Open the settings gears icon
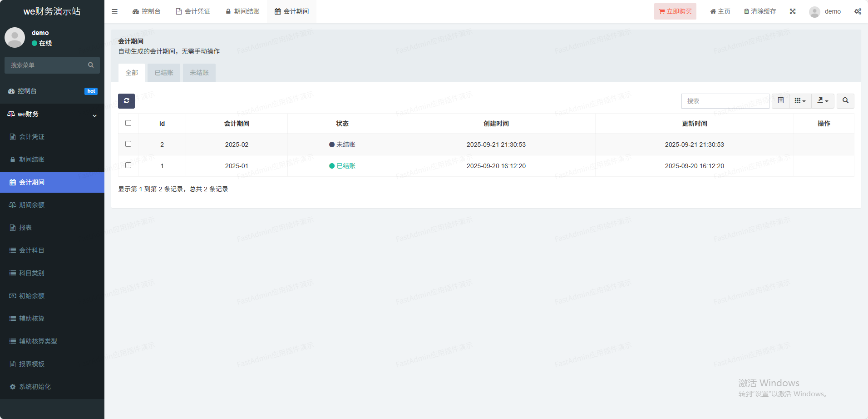 [857, 11]
